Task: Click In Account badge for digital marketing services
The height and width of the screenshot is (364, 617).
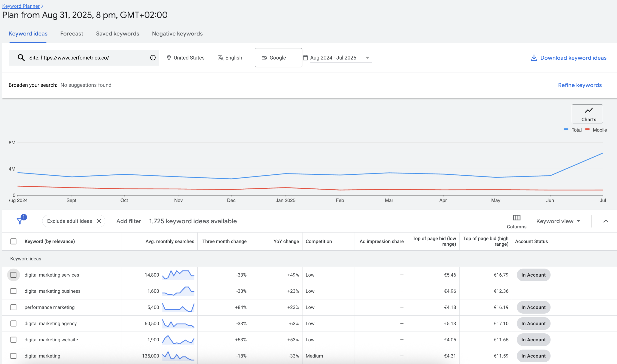Action: 533,275
